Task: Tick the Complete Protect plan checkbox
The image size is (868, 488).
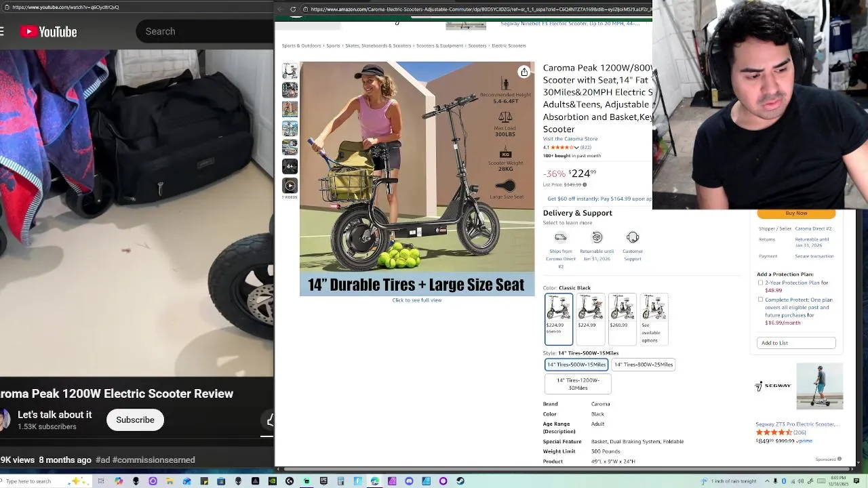Action: point(760,300)
